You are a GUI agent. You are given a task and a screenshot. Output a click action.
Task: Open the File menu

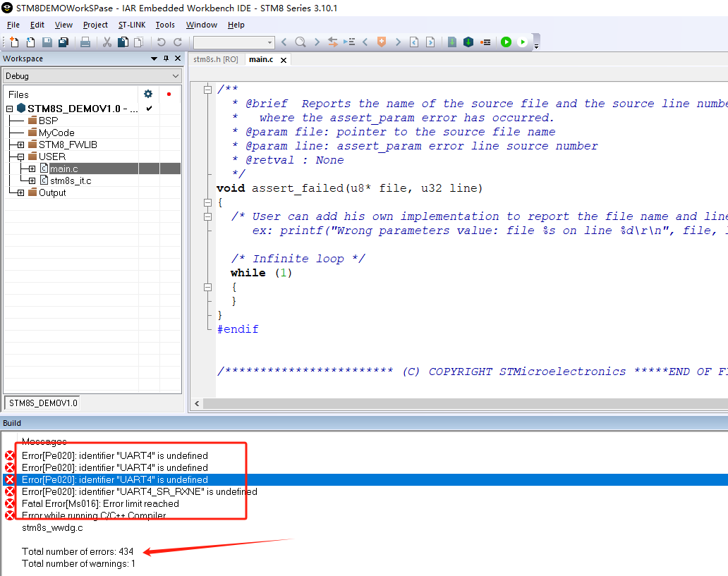13,25
